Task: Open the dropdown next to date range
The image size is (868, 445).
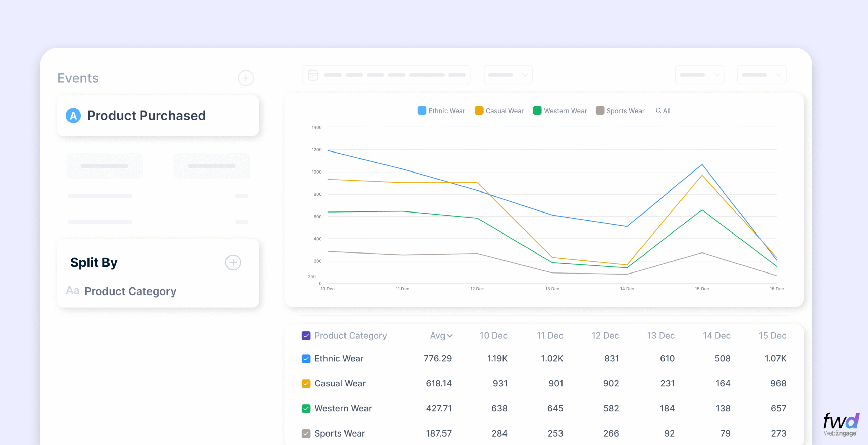Action: [508, 75]
